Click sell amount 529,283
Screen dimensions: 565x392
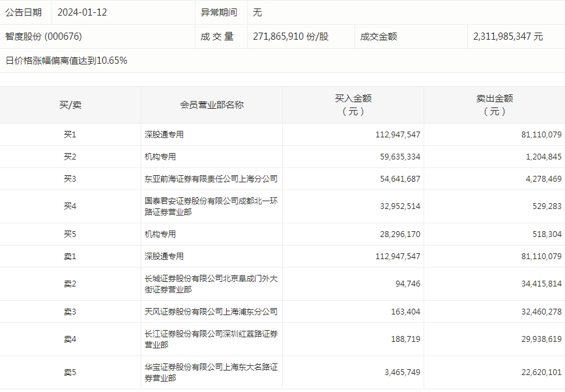547,206
